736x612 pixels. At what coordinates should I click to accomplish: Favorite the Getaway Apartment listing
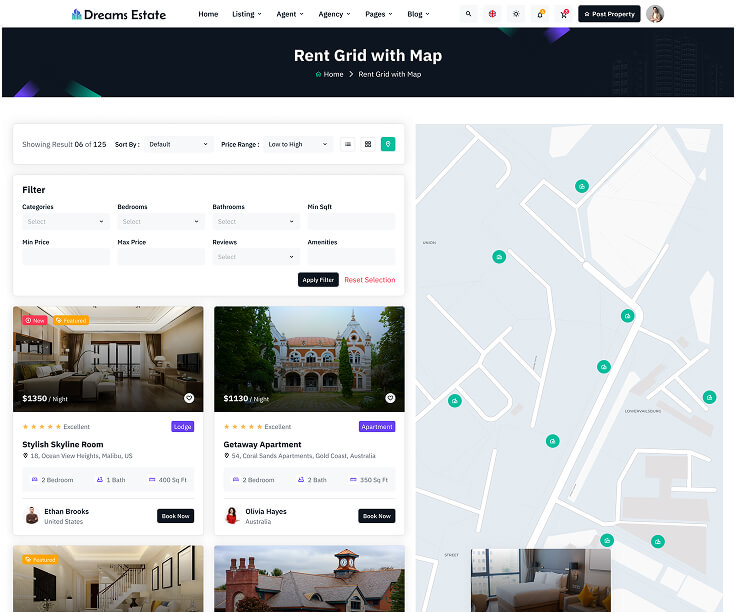tap(390, 398)
